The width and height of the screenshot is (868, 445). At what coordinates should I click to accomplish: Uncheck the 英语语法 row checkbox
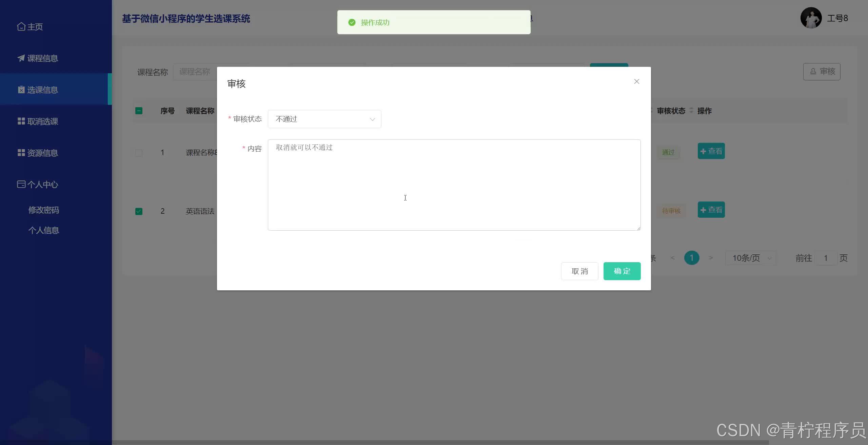coord(138,211)
